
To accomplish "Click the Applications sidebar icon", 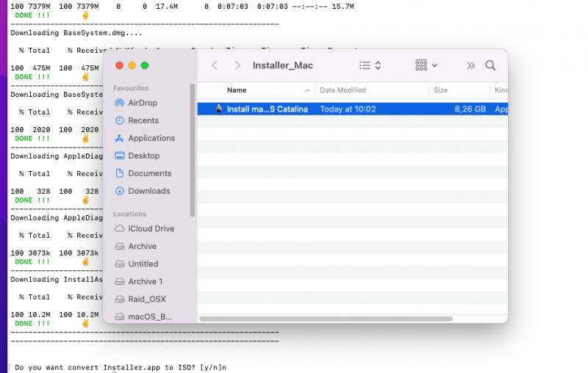I will [x=119, y=138].
